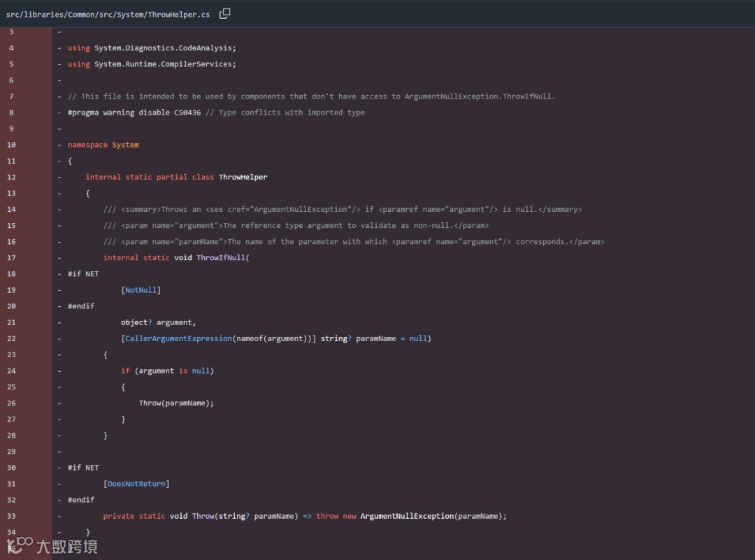
Task: Click the Throw(paramName) call on line 26
Action: coord(176,403)
